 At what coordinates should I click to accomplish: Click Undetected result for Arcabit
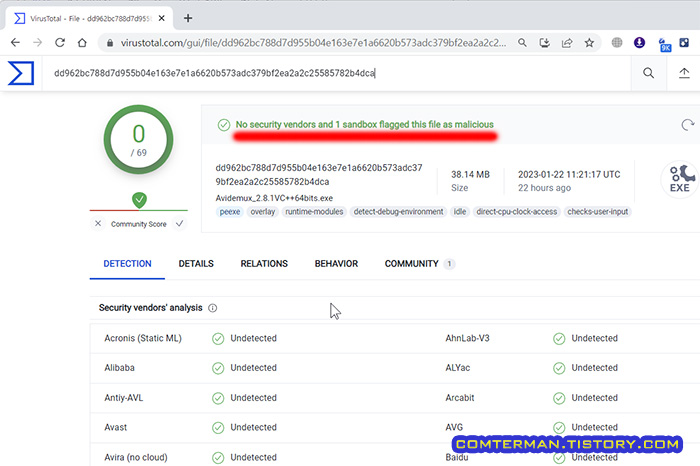click(594, 398)
